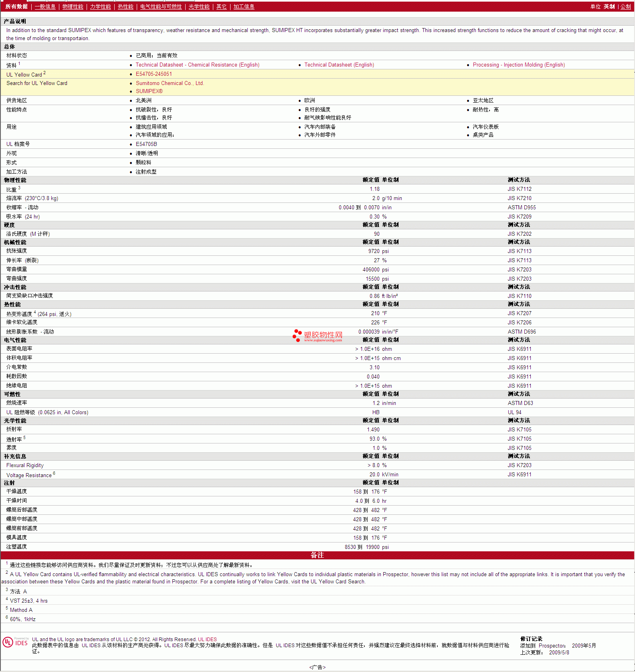This screenshot has height=672, width=635.
Task: Switch units to 公制
Action: pyautogui.click(x=626, y=7)
